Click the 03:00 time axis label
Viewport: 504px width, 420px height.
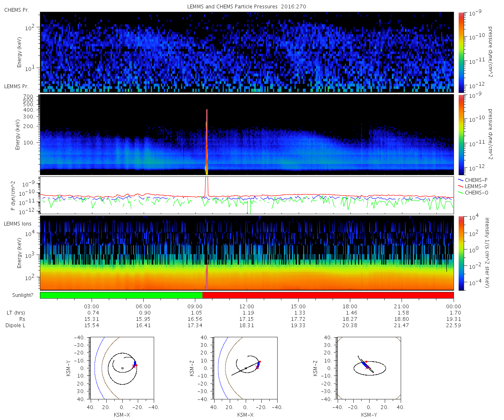tap(92, 306)
